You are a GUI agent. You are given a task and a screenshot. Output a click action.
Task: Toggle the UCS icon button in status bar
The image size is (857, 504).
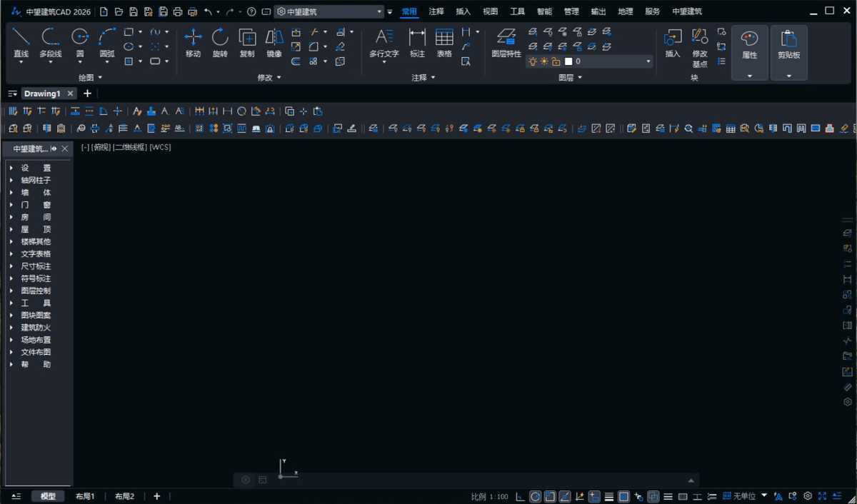pyautogui.click(x=579, y=496)
